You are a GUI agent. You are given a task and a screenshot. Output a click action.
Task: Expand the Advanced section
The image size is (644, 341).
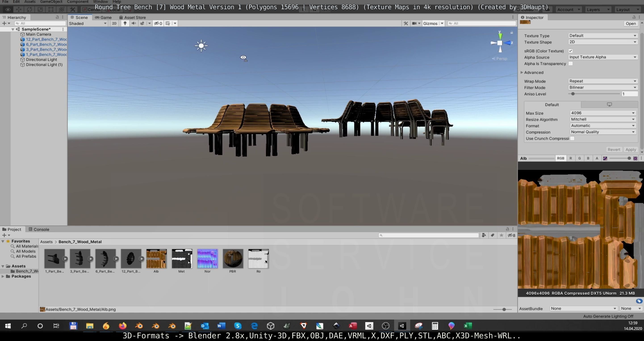click(522, 73)
